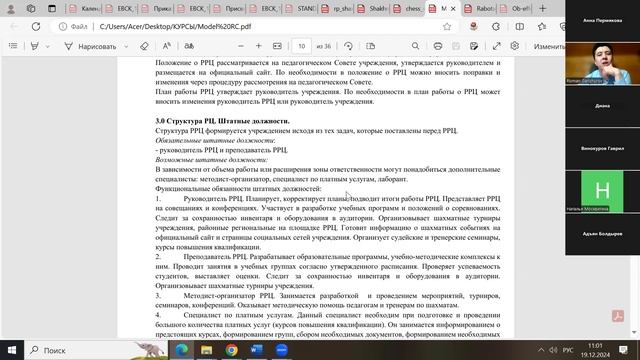Image resolution: width=640 pixels, height=360 pixels.
Task: Zoom out the PDF with minus
Action: click(241, 46)
